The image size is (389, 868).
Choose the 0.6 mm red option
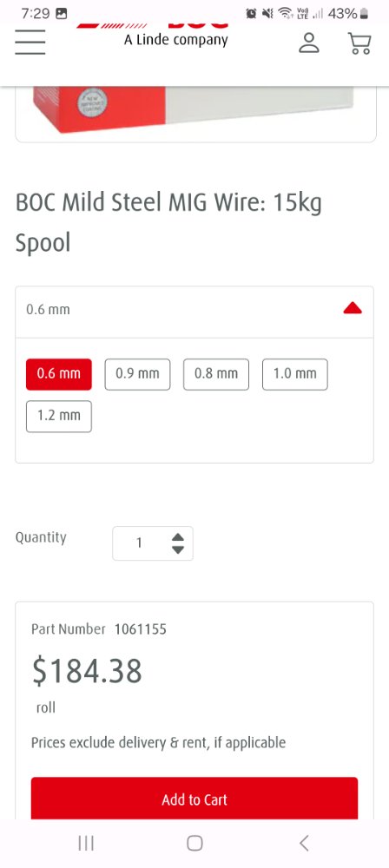pos(59,374)
